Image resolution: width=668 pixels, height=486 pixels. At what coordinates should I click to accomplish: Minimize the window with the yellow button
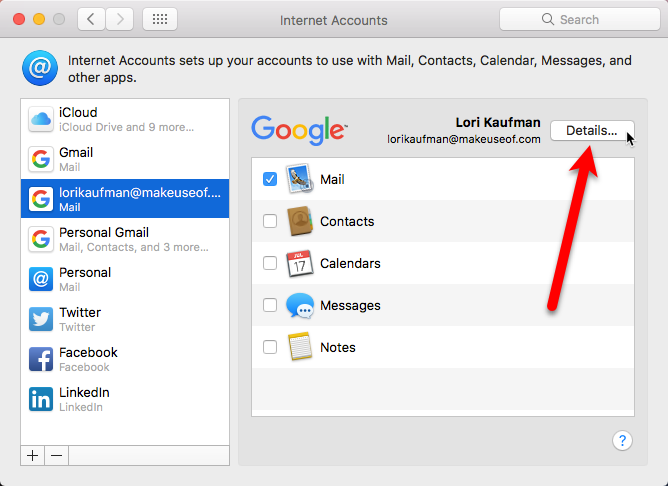[39, 19]
